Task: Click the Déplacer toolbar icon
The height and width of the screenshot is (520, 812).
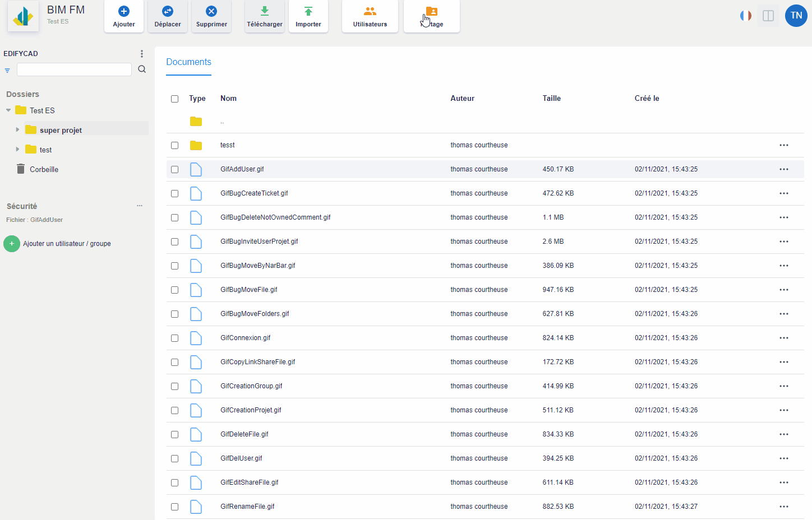Action: tap(168, 12)
